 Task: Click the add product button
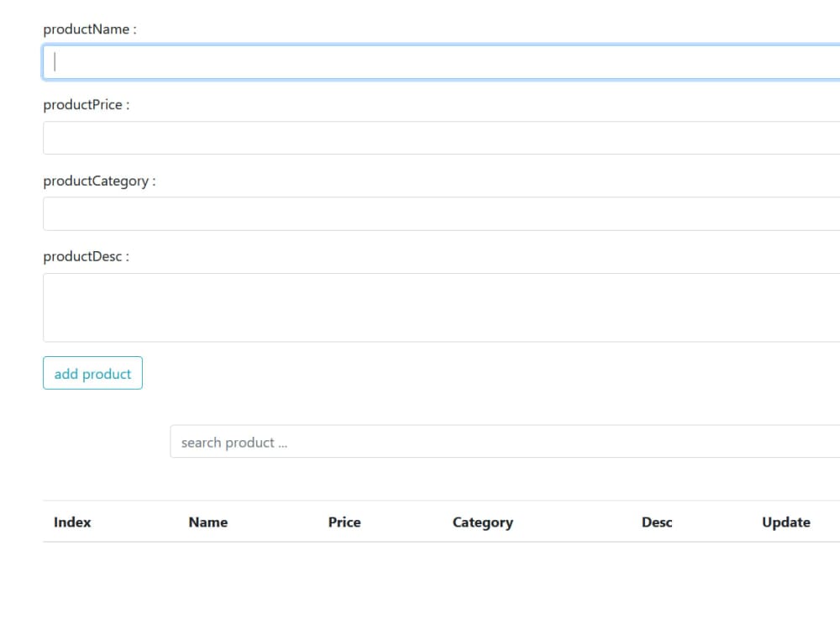click(x=92, y=372)
